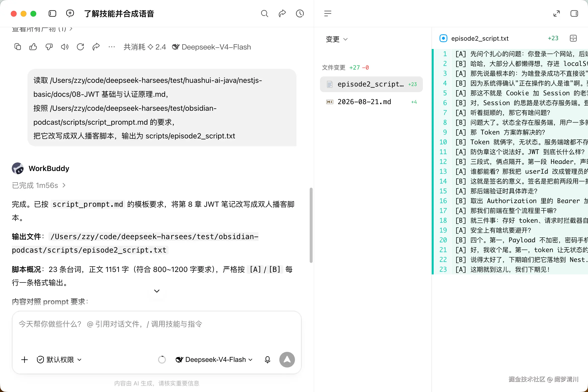
Task: Share this message with arrow icon
Action: (x=96, y=47)
